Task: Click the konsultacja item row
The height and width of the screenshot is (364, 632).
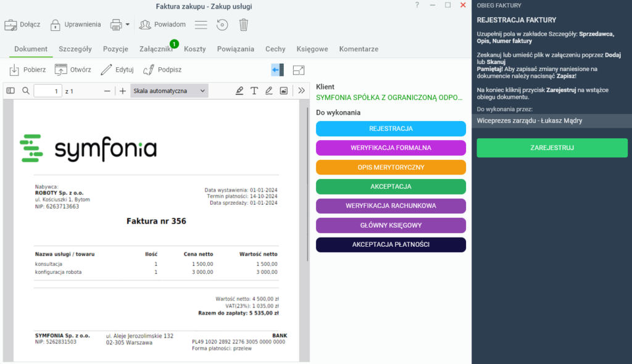Action: tap(156, 264)
